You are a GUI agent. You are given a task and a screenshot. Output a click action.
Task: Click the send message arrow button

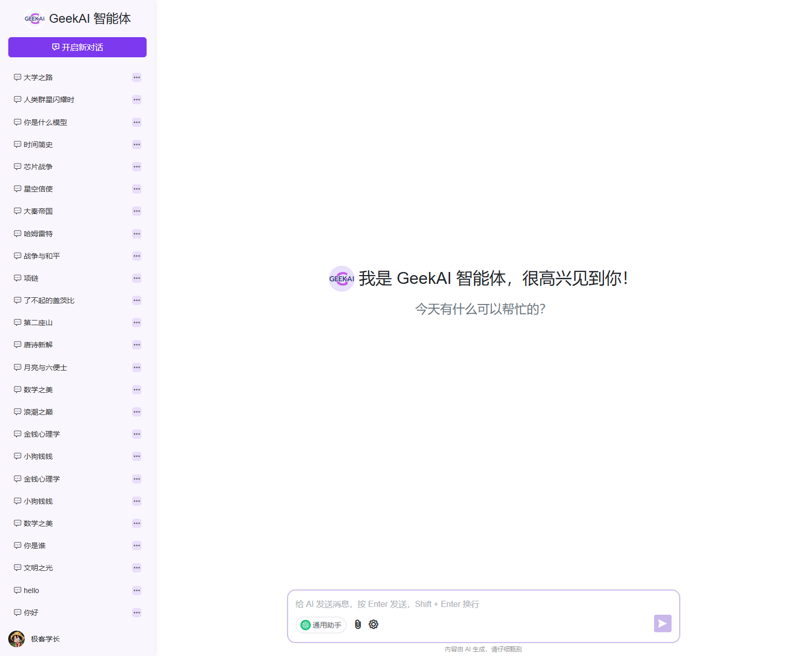pyautogui.click(x=663, y=623)
